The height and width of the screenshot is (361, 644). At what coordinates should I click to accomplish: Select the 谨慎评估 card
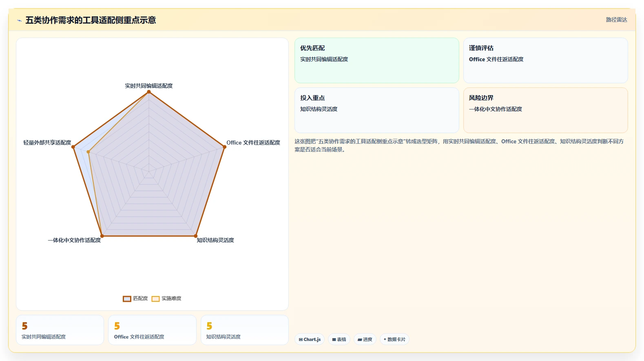point(545,60)
